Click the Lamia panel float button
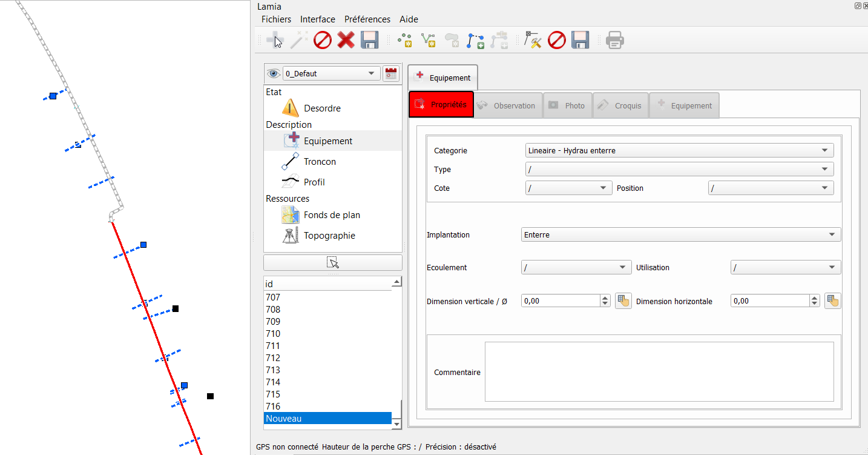Image resolution: width=868 pixels, height=455 pixels. (858, 5)
